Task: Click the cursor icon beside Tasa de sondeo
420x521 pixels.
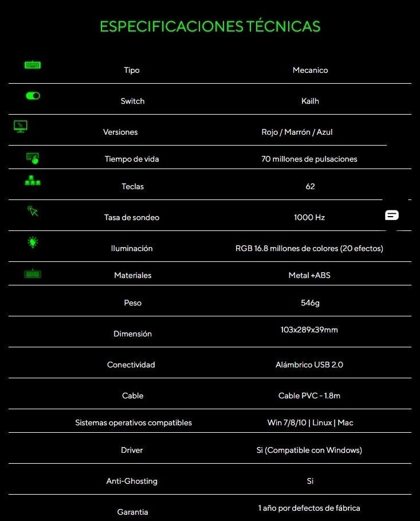Action: (33, 211)
